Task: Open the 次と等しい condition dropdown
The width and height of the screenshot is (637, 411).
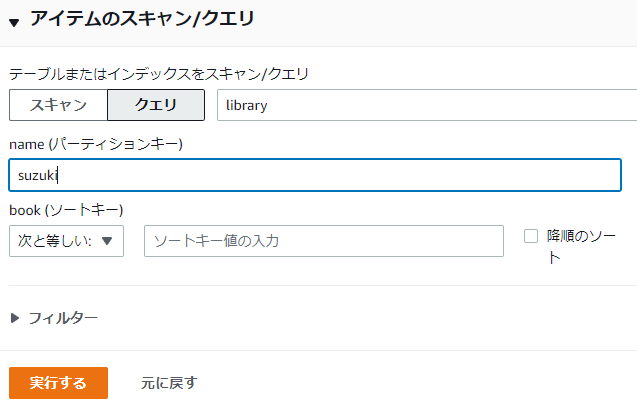Action: pos(66,241)
